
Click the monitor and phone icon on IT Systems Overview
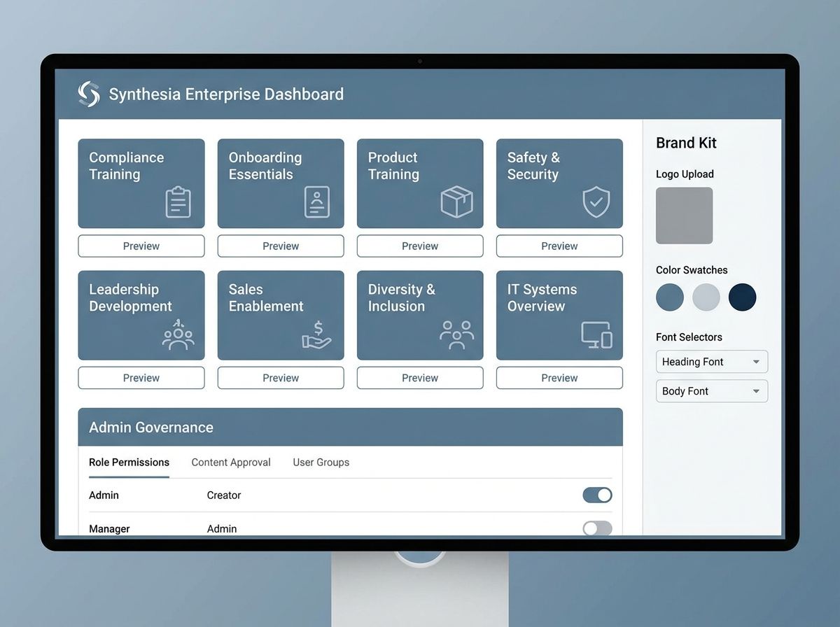(x=596, y=334)
